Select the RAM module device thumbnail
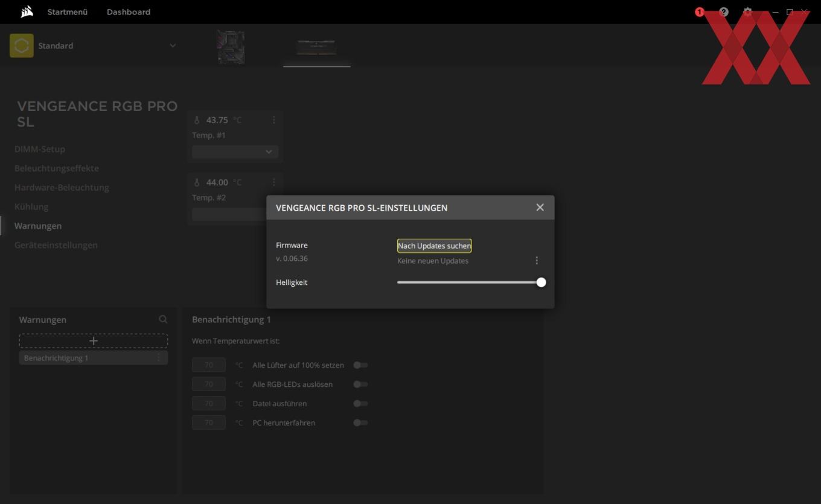This screenshot has height=504, width=821. [316, 46]
